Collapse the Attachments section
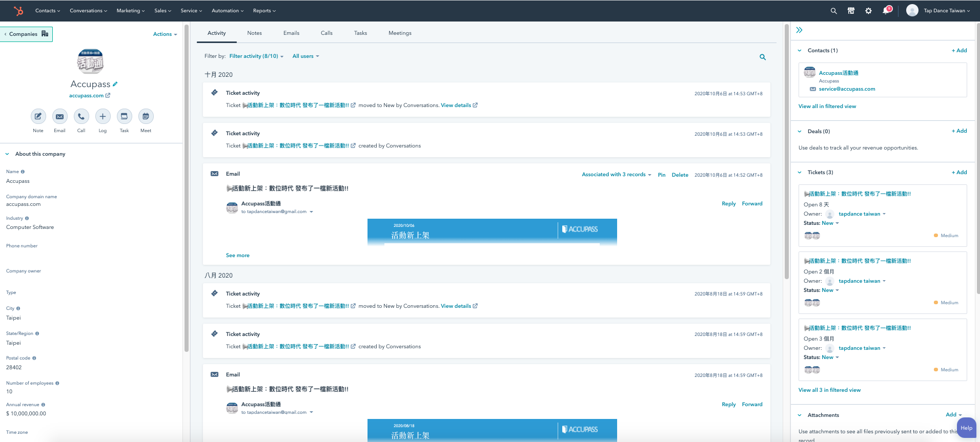This screenshot has height=442, width=980. [x=800, y=415]
